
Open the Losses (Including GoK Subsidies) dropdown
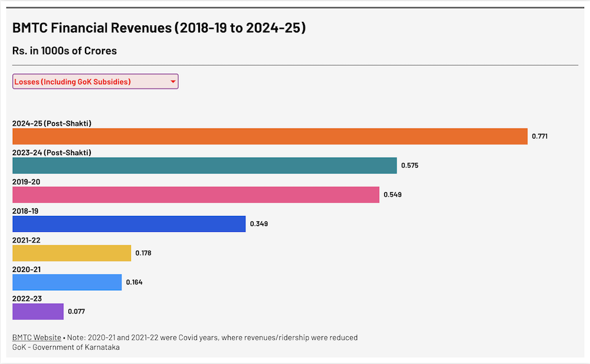click(94, 82)
